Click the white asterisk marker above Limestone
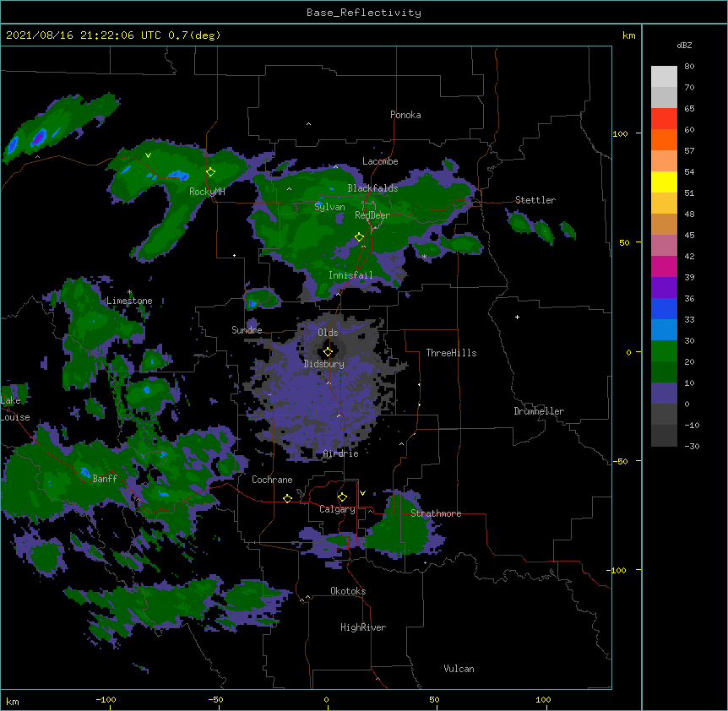728x711 pixels. point(130,292)
